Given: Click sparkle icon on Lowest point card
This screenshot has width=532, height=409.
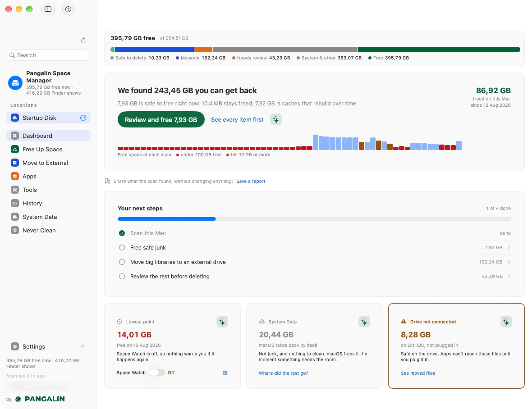Looking at the screenshot, I should (222, 322).
